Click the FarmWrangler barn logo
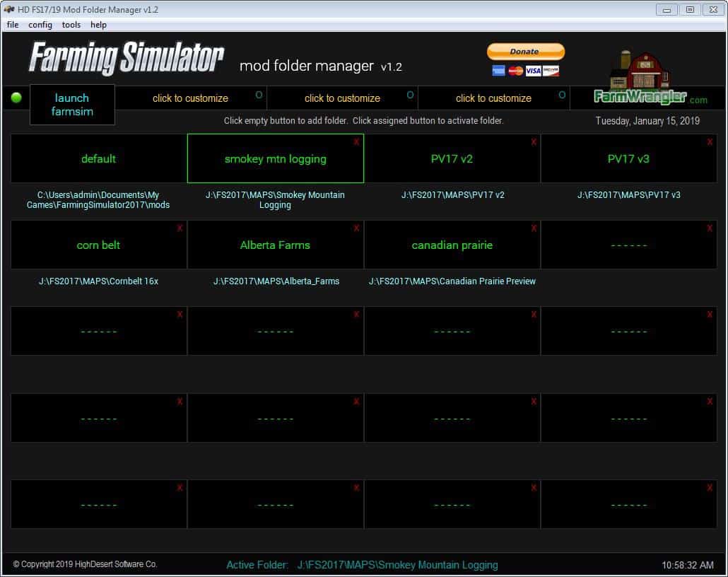This screenshot has height=577, width=728. tap(640, 78)
